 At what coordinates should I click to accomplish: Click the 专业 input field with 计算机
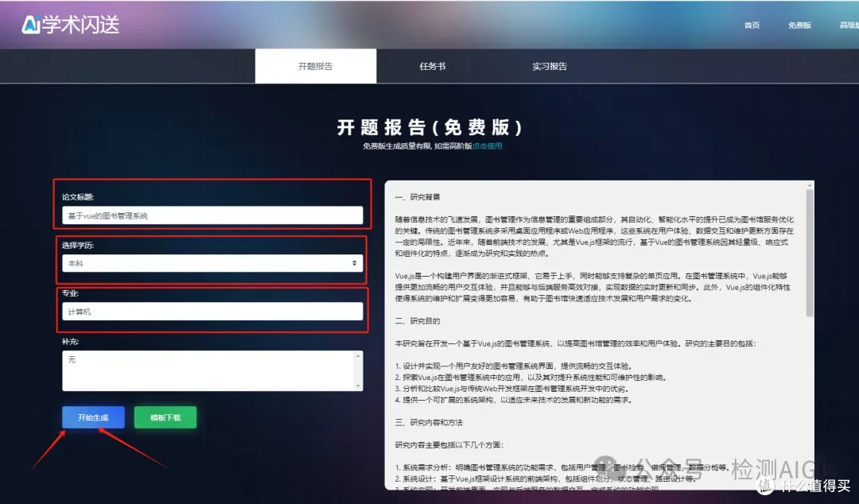click(212, 312)
